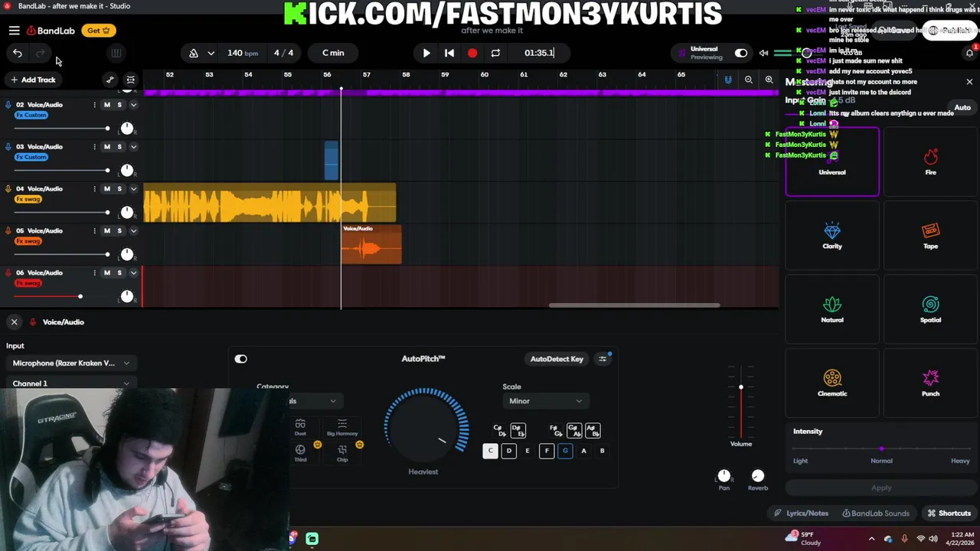980x551 pixels.
Task: Mute track 02 Voice/Audio
Action: click(107, 105)
